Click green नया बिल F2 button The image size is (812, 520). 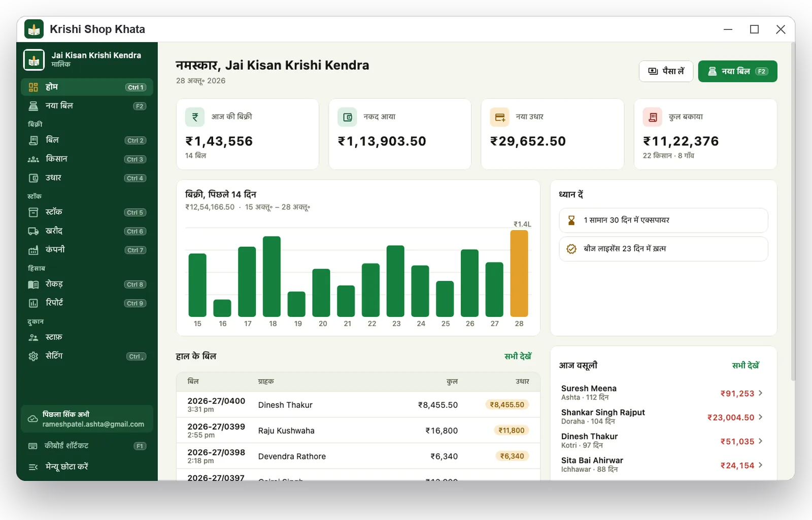point(737,71)
